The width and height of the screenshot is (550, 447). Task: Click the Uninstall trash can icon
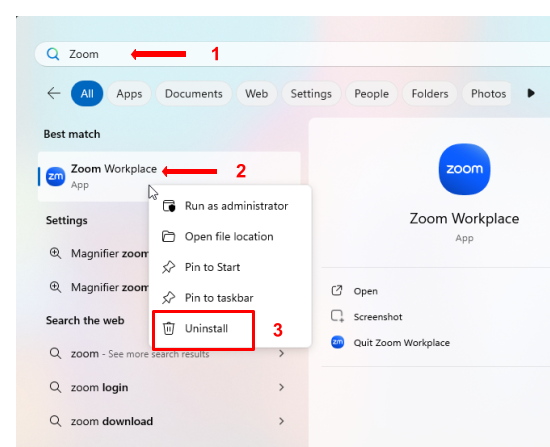click(x=169, y=329)
